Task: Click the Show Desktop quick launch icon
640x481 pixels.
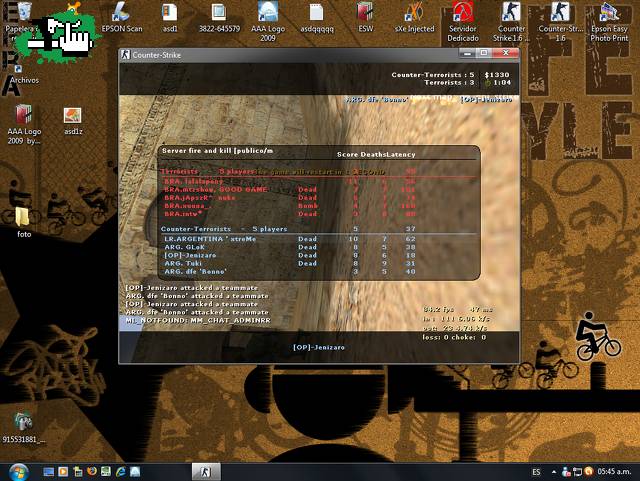Action: (x=49, y=472)
